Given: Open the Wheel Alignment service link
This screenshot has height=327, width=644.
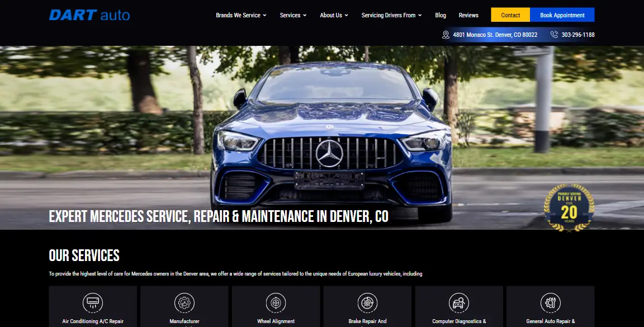Looking at the screenshot, I should 276,321.
